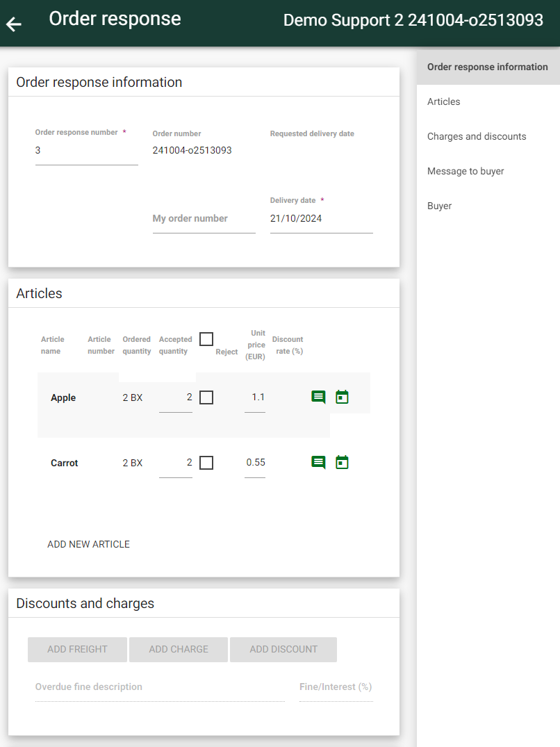Go back using the arrow icon

(15, 24)
